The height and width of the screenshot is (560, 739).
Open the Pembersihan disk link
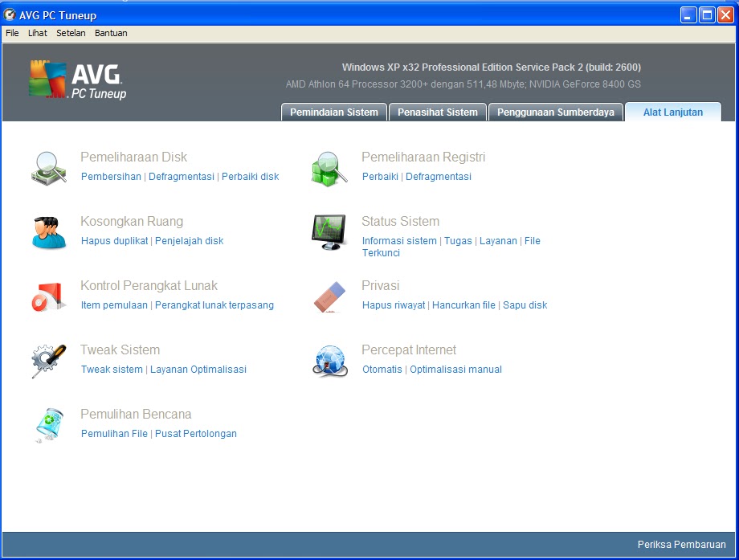(111, 176)
